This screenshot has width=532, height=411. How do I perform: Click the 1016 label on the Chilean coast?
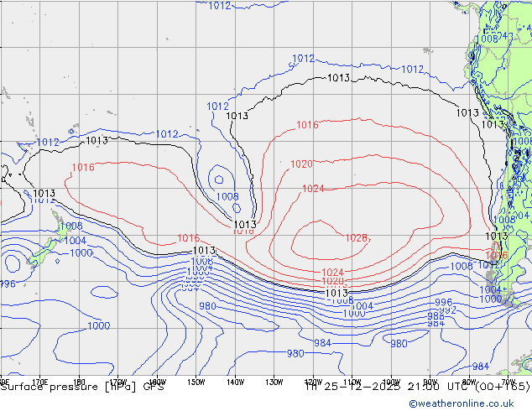pyautogui.click(x=497, y=255)
